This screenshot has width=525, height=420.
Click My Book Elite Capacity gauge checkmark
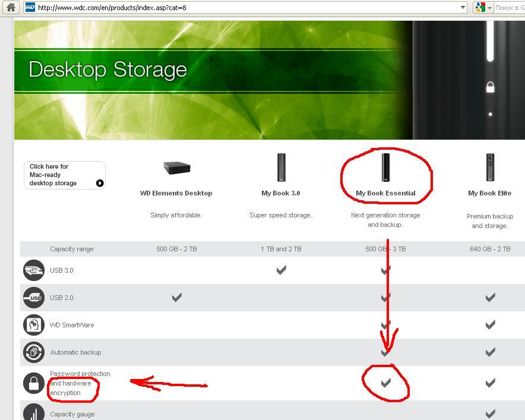[x=490, y=413]
